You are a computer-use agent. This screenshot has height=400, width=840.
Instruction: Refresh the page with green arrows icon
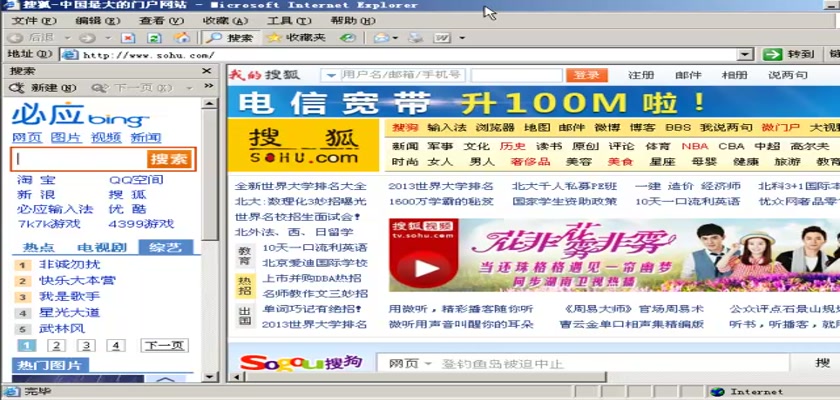pos(155,38)
